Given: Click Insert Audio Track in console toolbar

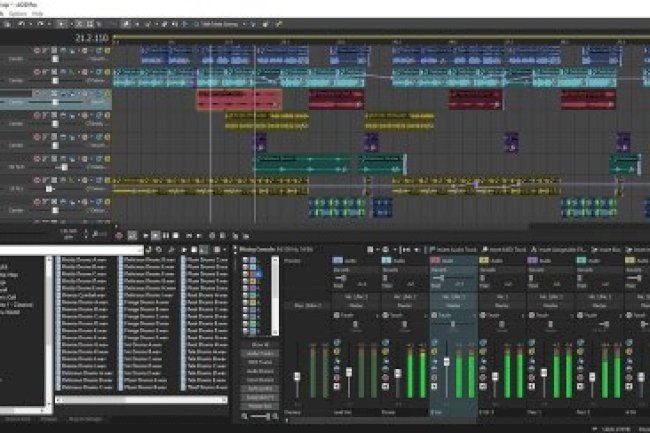Looking at the screenshot, I should click(x=453, y=249).
